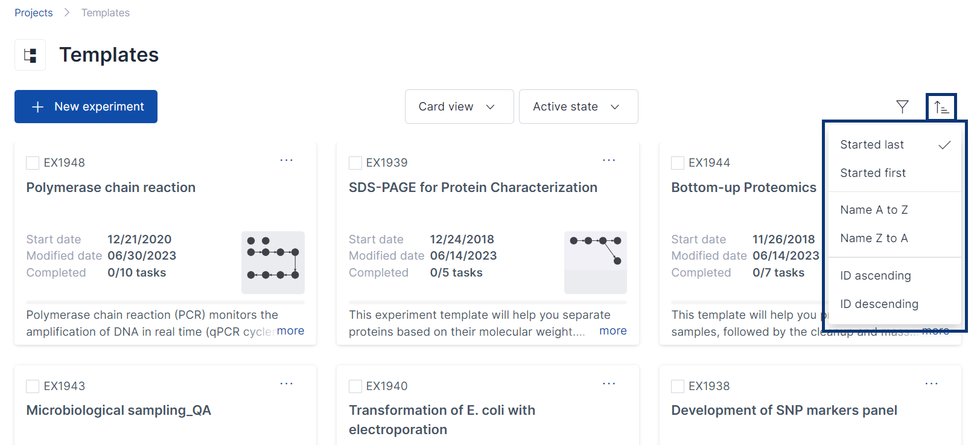This screenshot has width=980, height=445.
Task: Open the SDS-PAGE workflow thumbnail
Action: click(x=595, y=262)
